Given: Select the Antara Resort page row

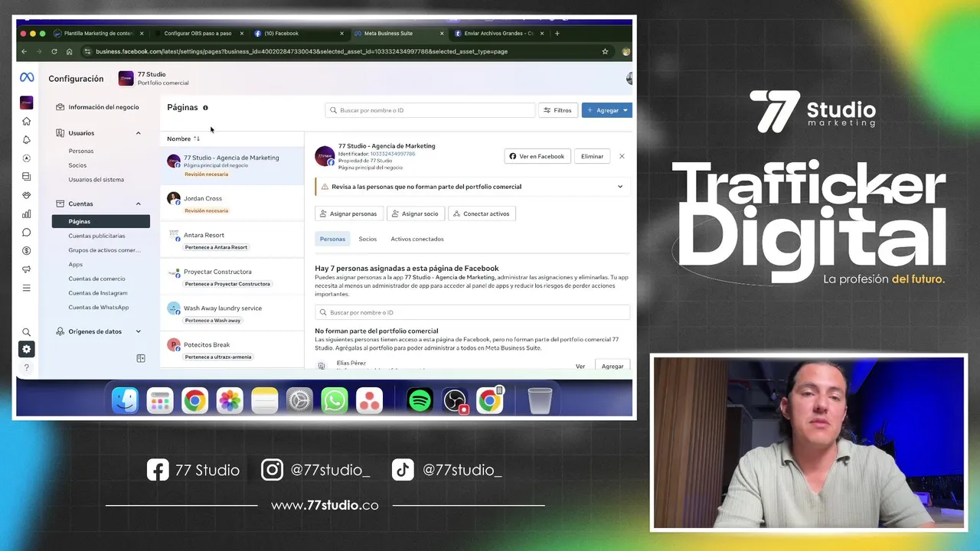Looking at the screenshot, I should point(232,240).
